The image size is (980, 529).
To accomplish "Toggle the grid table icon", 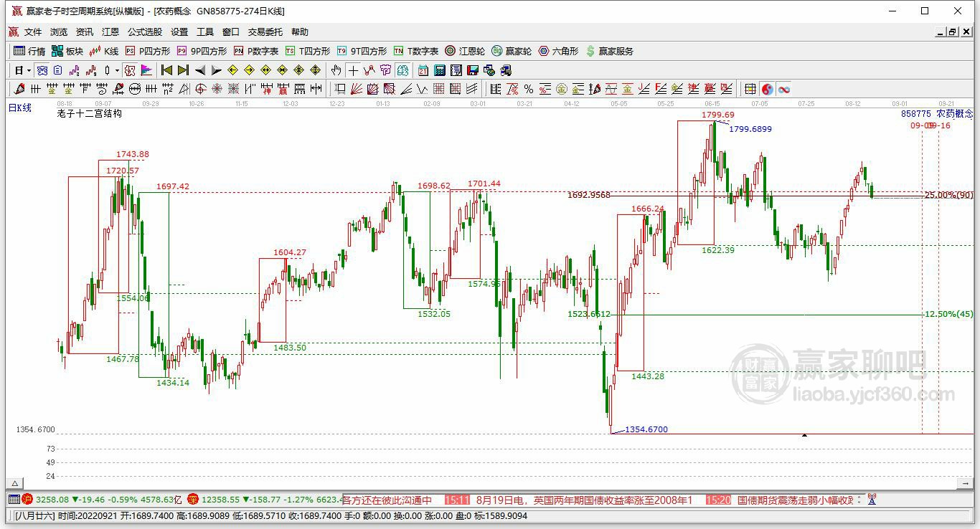I will [x=750, y=89].
